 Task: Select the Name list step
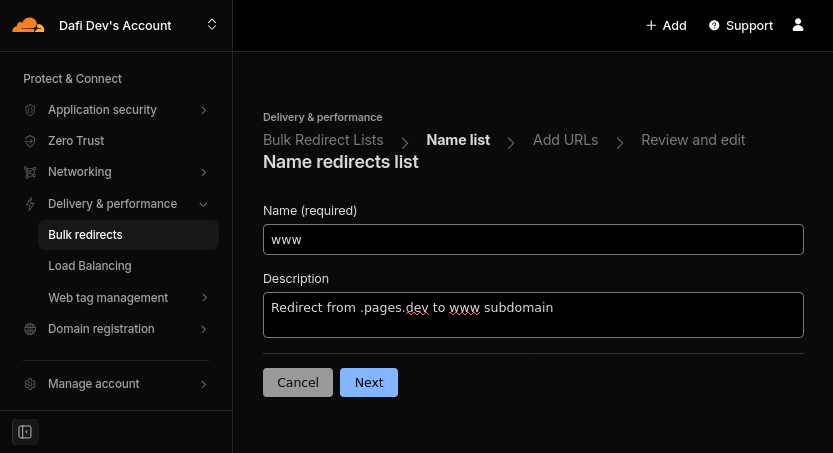tap(458, 140)
